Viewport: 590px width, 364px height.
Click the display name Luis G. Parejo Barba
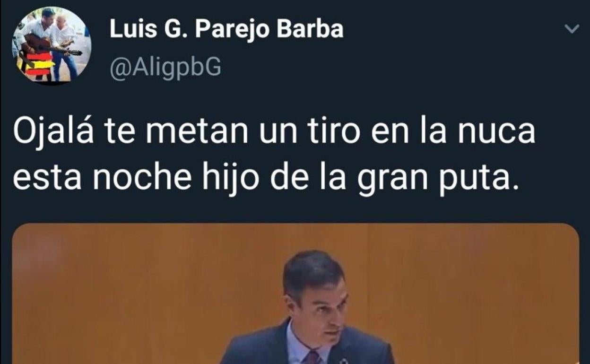[x=226, y=30]
